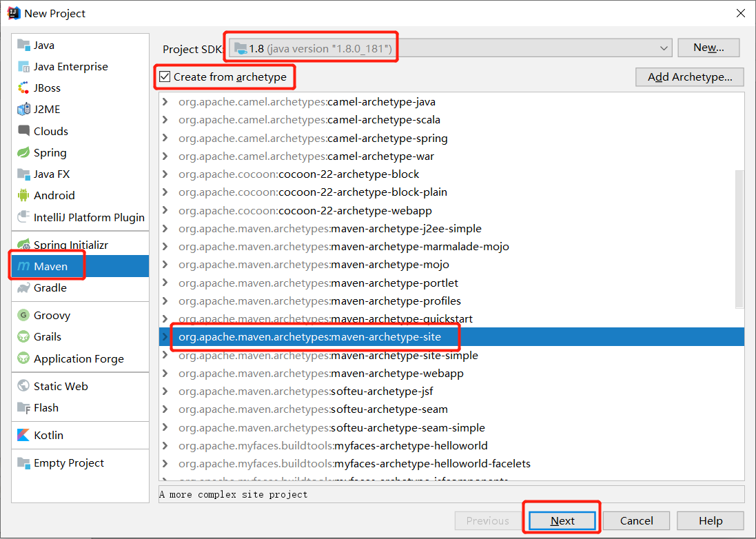Expand camel-archetype-scala node
The width and height of the screenshot is (756, 539).
165,119
